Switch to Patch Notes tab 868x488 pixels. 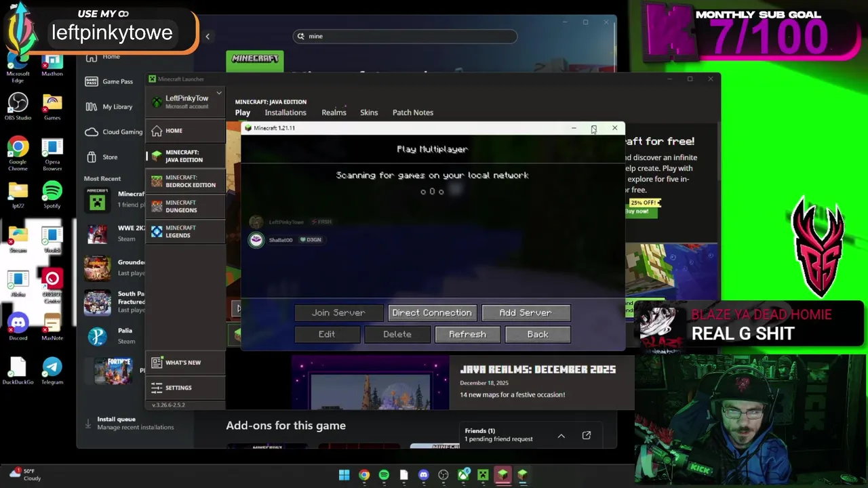413,113
